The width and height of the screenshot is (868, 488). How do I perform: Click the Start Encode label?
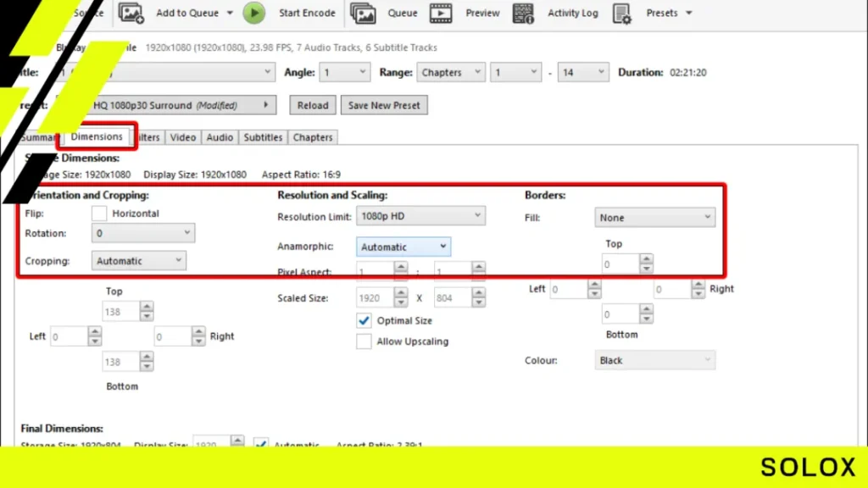(307, 13)
